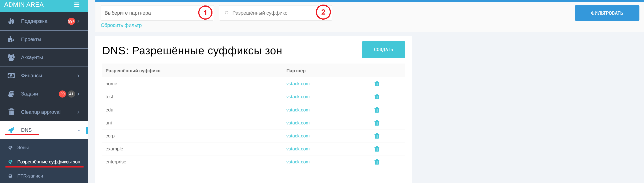Click the hamburger menu icon in Admin Area header
Screen dimensions: 644x183
click(77, 5)
